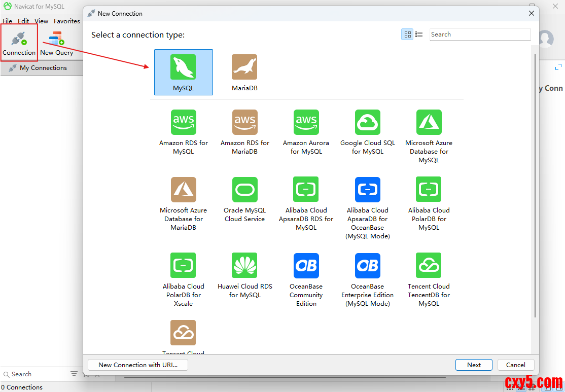Image resolution: width=565 pixels, height=392 pixels.
Task: Select OceanBase Community Edition
Action: pos(306,266)
